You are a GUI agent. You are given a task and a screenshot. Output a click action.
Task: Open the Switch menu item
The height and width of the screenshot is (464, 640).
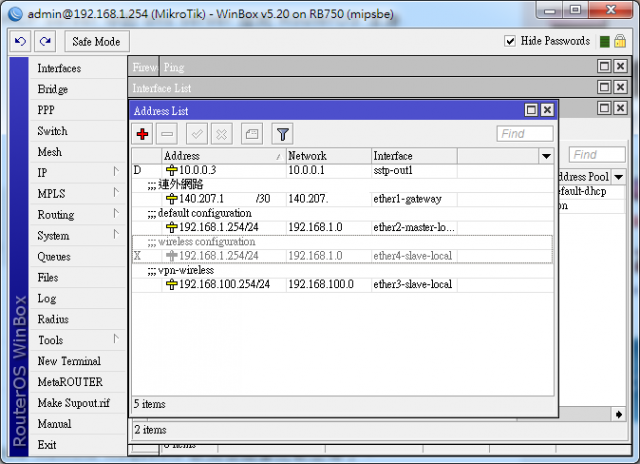(78, 131)
